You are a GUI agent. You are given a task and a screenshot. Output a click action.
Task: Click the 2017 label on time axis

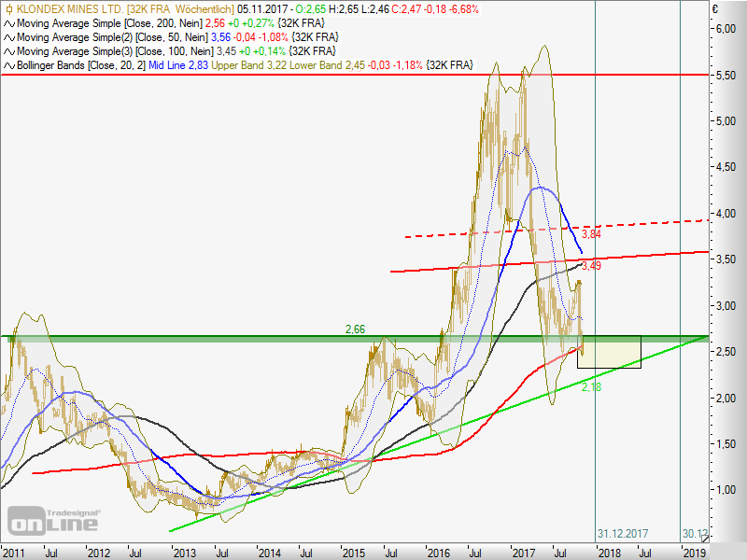click(523, 553)
